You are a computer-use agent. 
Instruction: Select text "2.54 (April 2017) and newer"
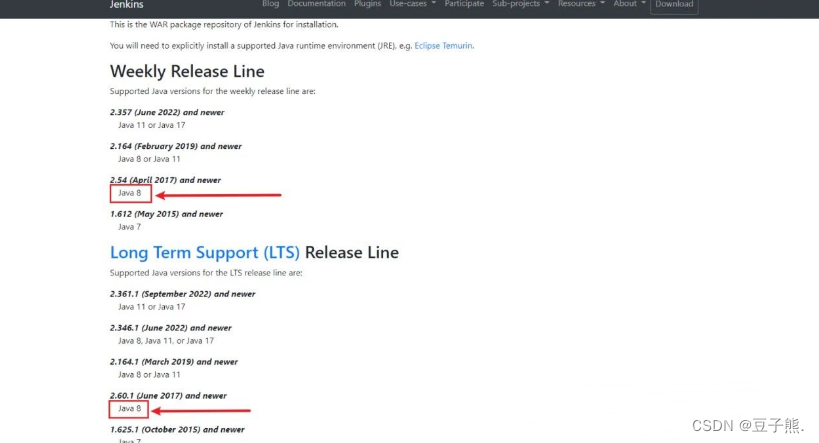(x=165, y=180)
